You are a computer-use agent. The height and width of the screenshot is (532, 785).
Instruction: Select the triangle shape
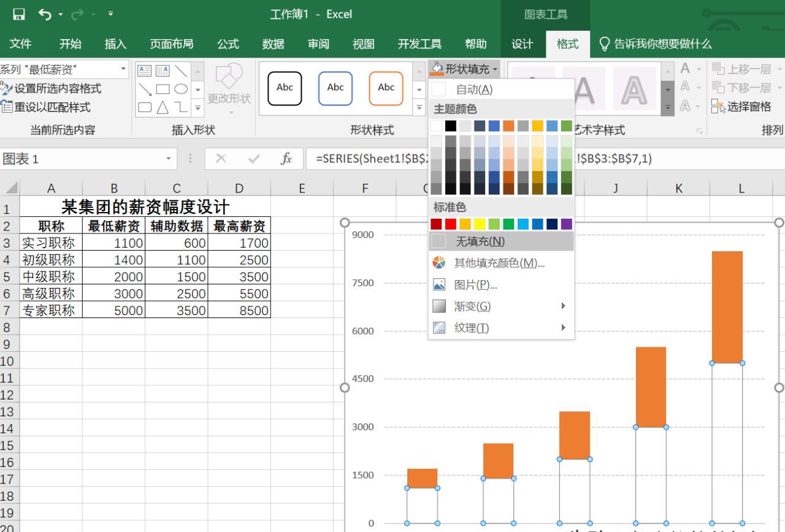point(163,107)
